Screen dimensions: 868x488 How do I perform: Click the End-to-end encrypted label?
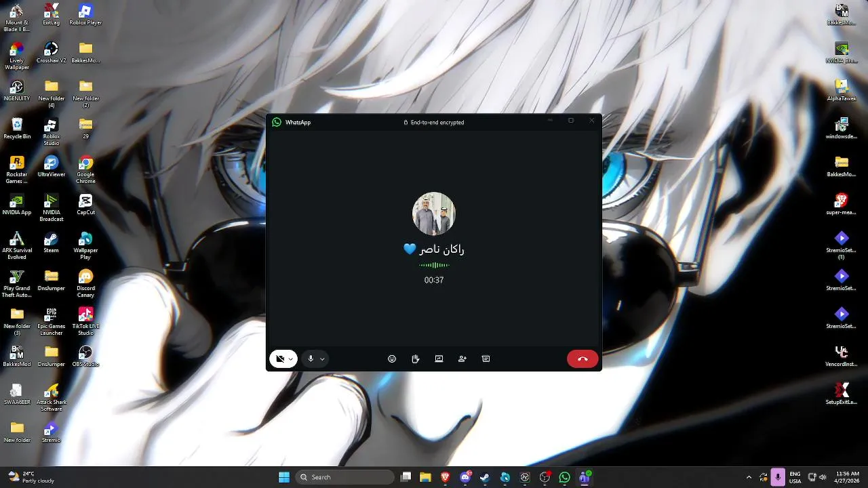[434, 123]
